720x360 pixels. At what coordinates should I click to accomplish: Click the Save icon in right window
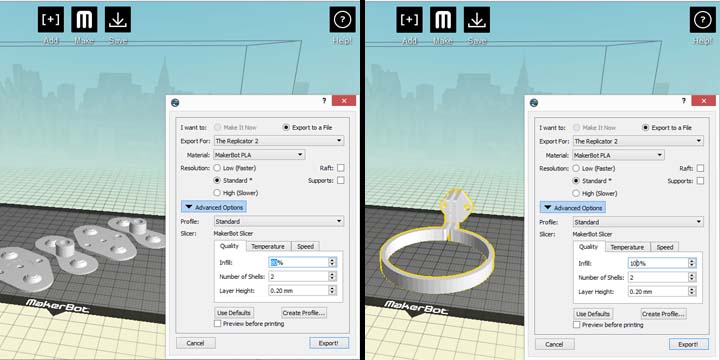click(x=477, y=20)
